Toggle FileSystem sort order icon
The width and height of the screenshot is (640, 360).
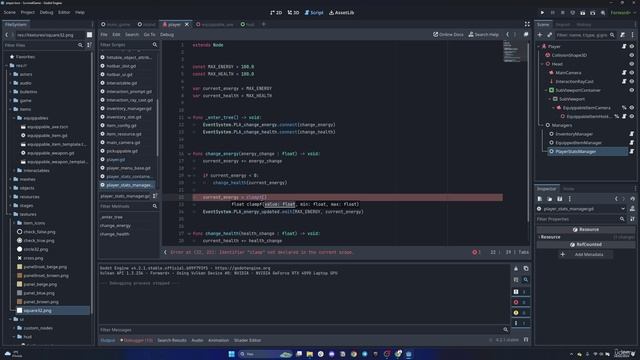click(89, 45)
